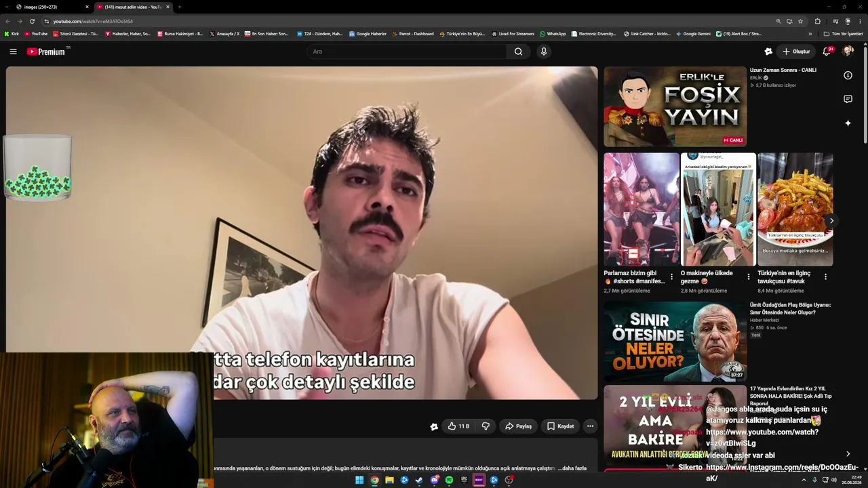
Task: Bookmark this page with the star
Action: point(800,21)
